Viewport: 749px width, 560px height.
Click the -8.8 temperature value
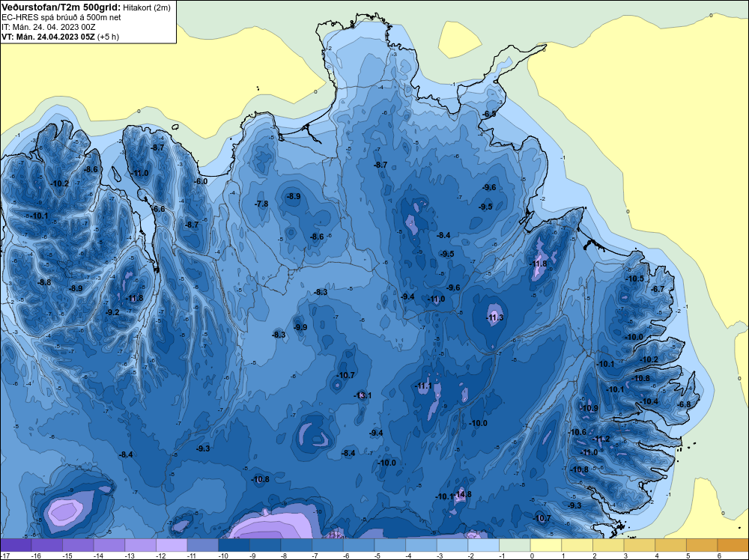44,282
